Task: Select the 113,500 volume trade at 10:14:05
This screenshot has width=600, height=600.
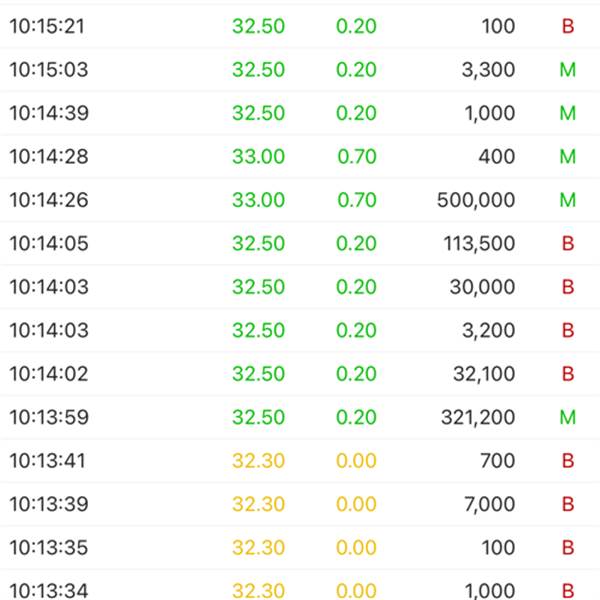Action: (x=300, y=243)
